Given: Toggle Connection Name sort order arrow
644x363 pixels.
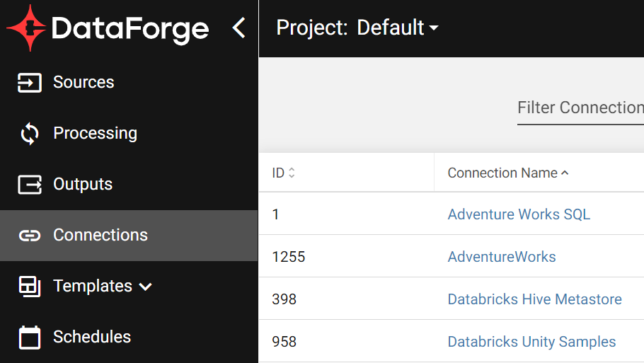Looking at the screenshot, I should click(565, 173).
